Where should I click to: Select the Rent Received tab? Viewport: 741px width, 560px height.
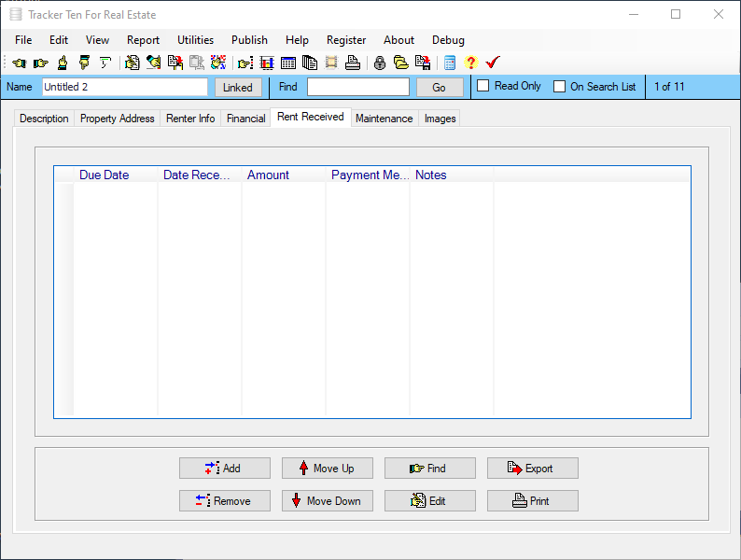(x=311, y=117)
